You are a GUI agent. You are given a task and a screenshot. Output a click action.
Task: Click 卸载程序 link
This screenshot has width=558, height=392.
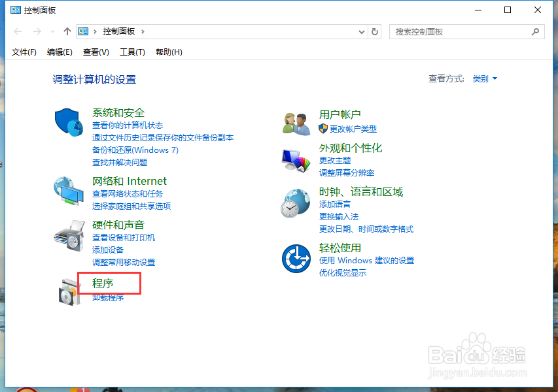click(x=108, y=298)
